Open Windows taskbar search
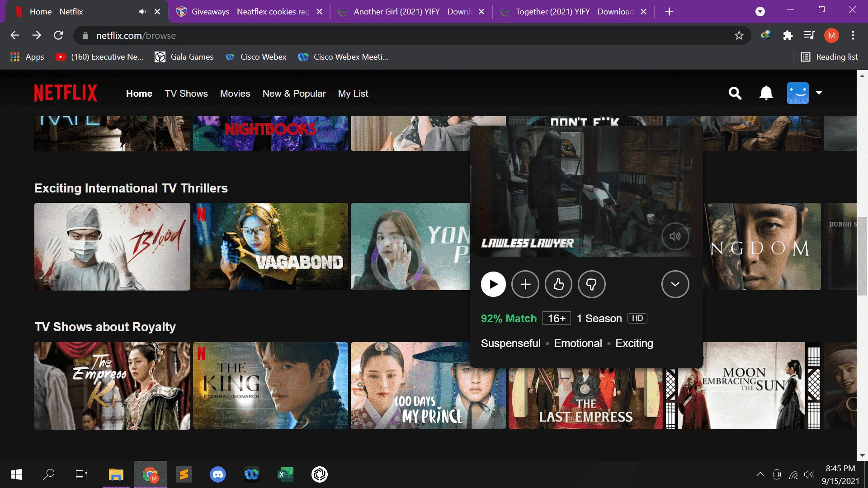Viewport: 868px width, 488px height. pyautogui.click(x=49, y=474)
